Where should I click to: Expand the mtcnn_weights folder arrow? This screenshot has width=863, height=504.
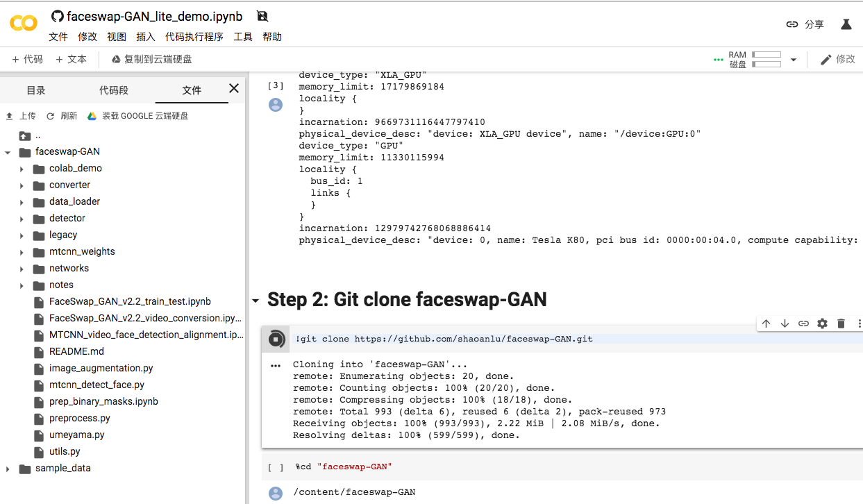(x=22, y=252)
